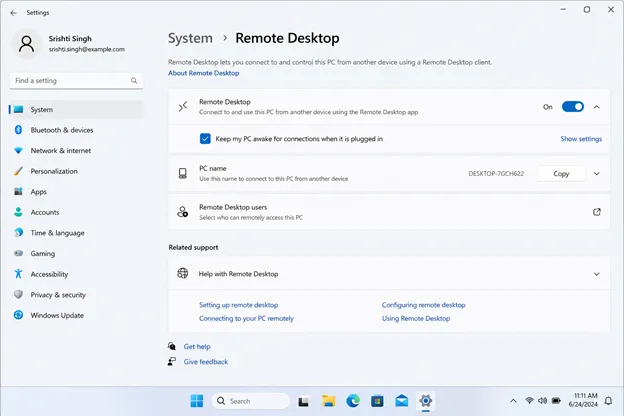Click the taskbar Search box
The height and width of the screenshot is (416, 624).
pyautogui.click(x=251, y=401)
